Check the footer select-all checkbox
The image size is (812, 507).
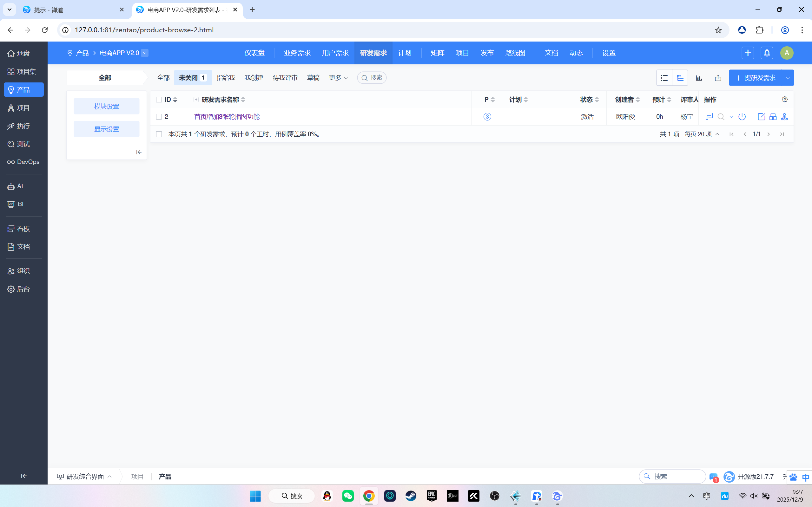[159, 134]
